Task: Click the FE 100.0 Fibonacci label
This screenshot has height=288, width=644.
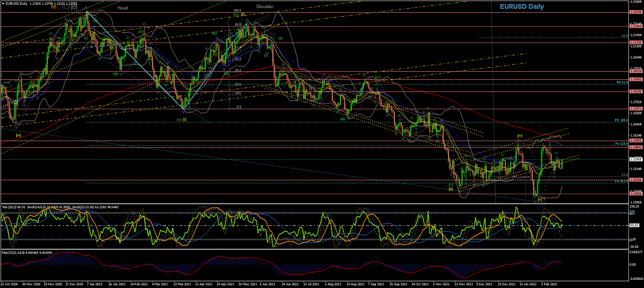Action: 621,121
